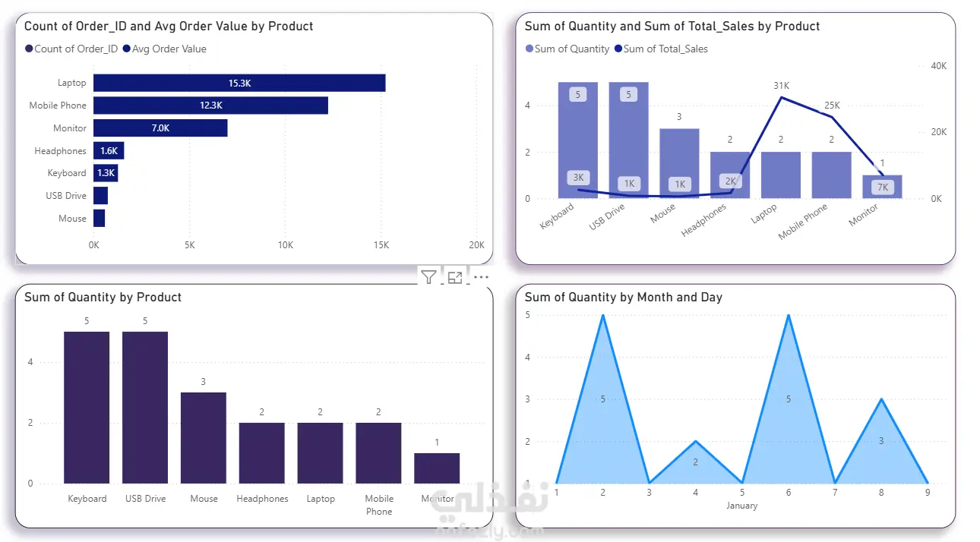Open focus mode for the Quantity chart
The width and height of the screenshot is (980, 542).
[455, 278]
